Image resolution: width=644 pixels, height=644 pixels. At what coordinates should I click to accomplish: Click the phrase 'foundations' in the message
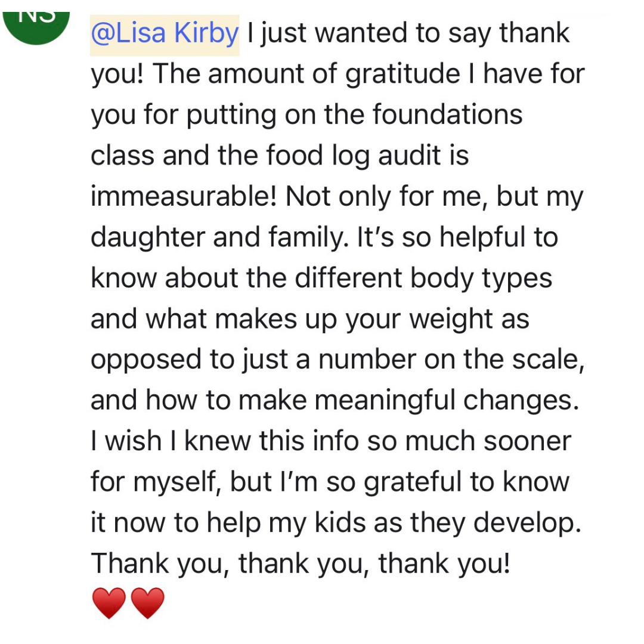pos(447,115)
